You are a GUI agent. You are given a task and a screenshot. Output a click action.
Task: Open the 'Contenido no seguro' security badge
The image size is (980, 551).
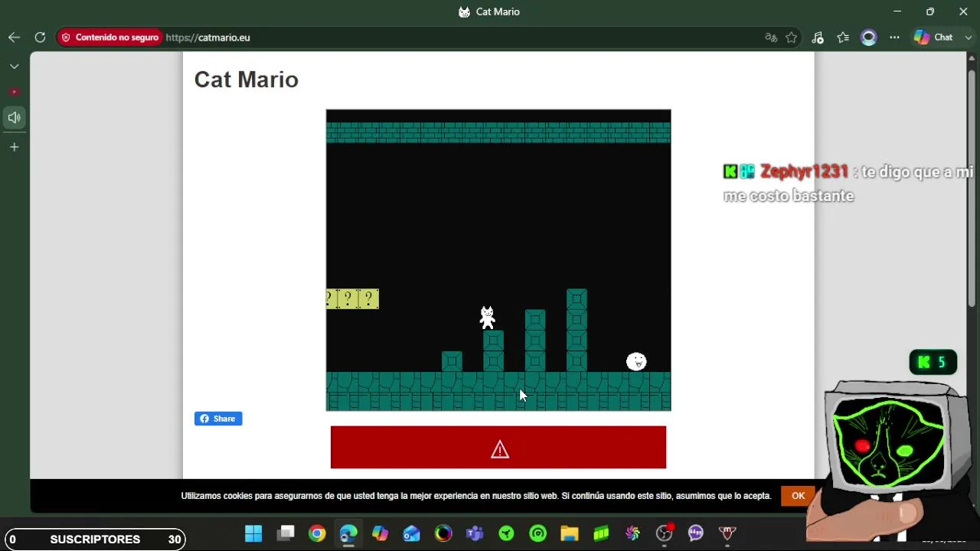(109, 37)
